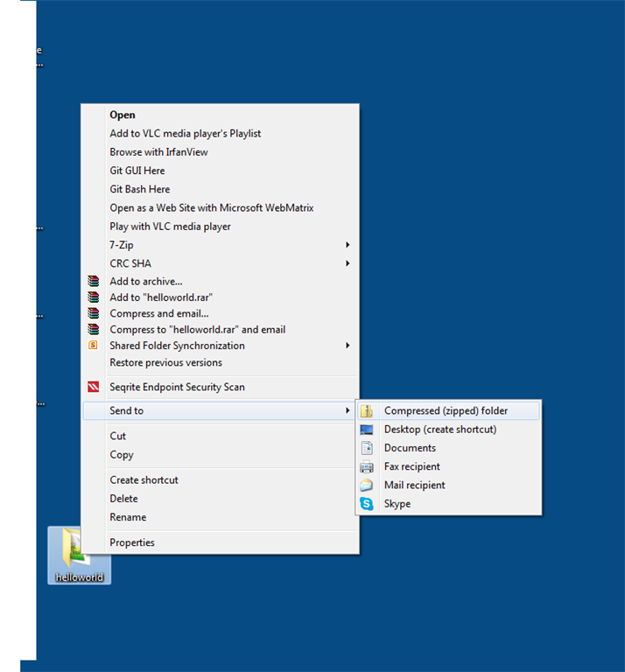This screenshot has height=672, width=625.
Task: Open the 7-Zip menu entry
Action: click(x=221, y=245)
